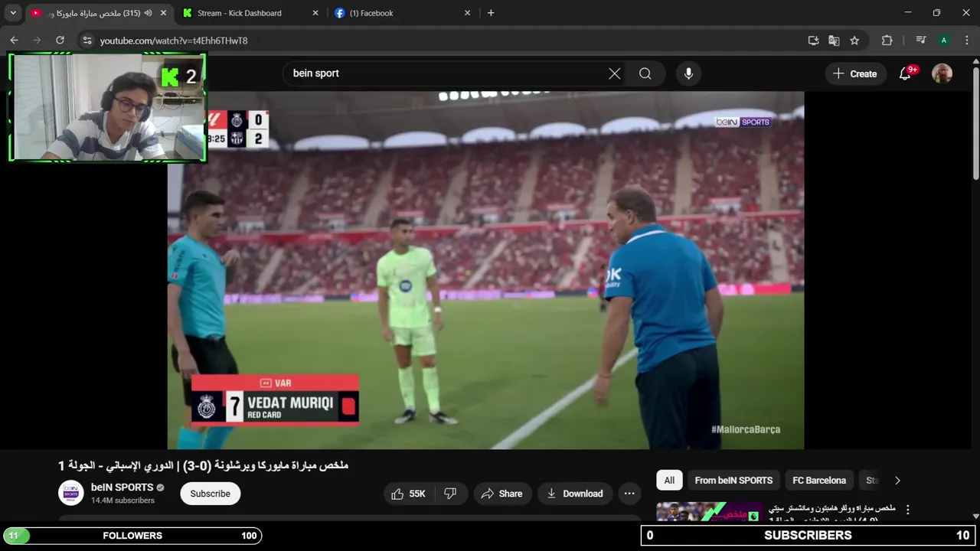Open the YouTube account avatar menu
This screenshot has width=980, height=551.
942,73
